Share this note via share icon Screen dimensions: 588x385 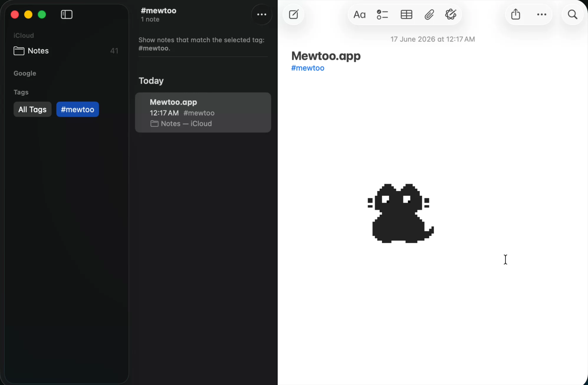[515, 14]
